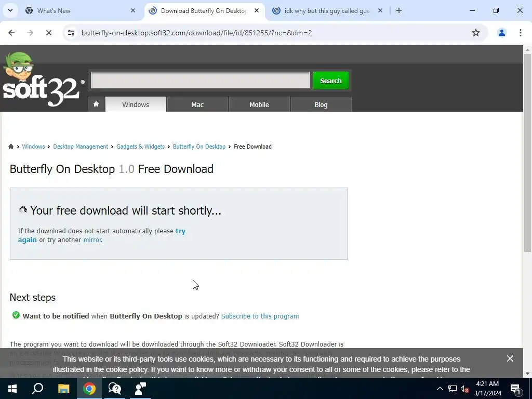532x399 pixels.
Task: Click the page vertical scrollbar thumb
Action: click(x=527, y=153)
